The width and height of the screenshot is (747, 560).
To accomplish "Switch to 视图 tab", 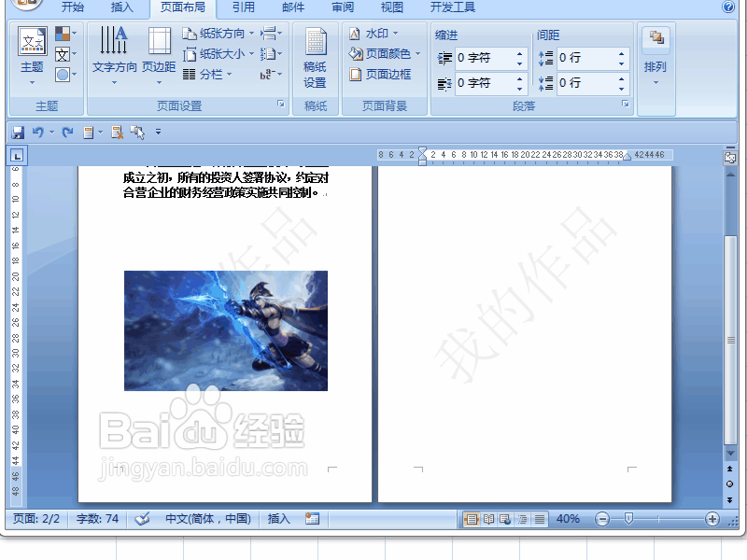I will 392,7.
